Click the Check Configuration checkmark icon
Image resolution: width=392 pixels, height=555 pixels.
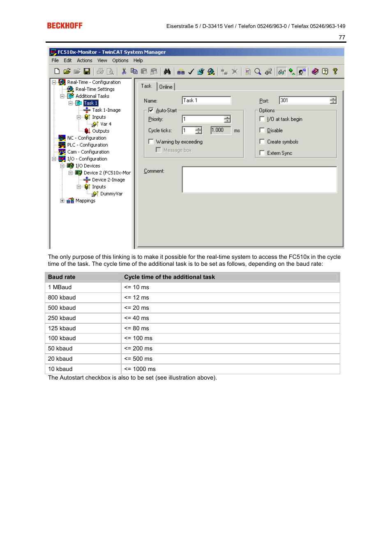click(191, 71)
